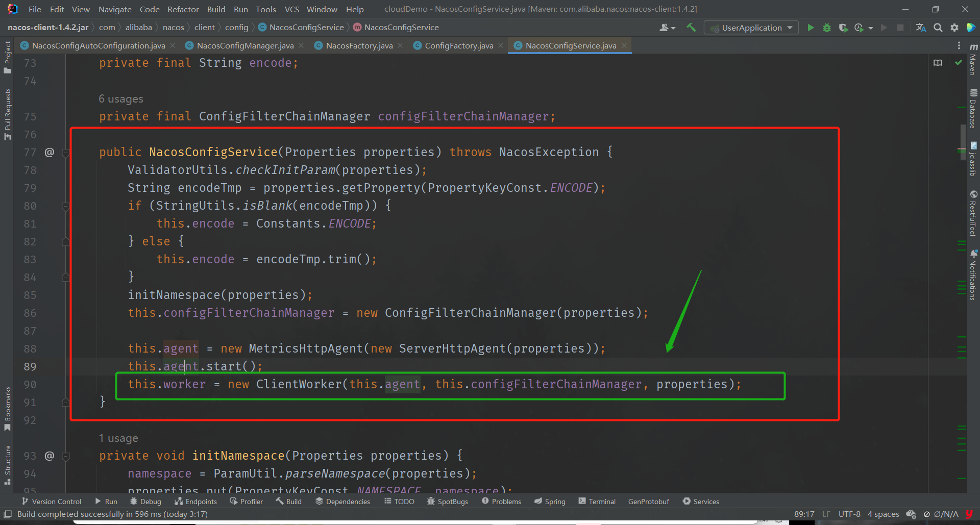Click the 89:17 caret position indicator

(804, 514)
